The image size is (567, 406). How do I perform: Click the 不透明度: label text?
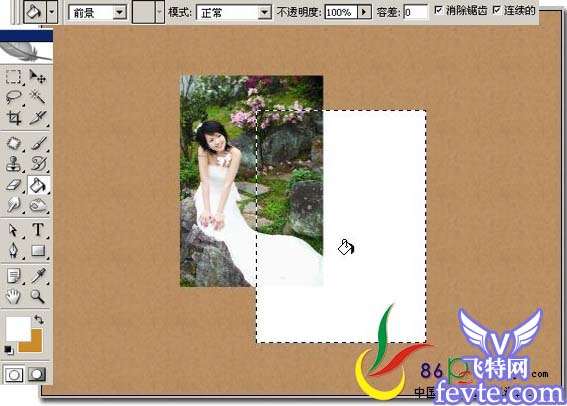[x=299, y=13]
